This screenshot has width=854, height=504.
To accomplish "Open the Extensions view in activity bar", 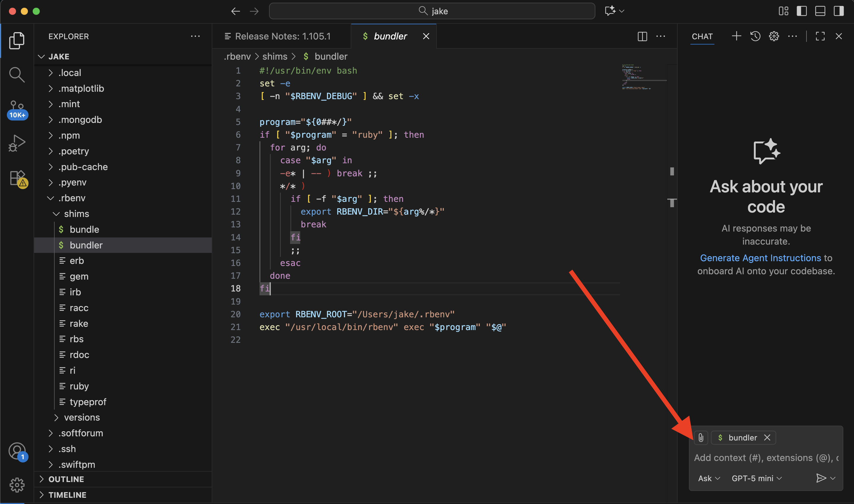I will click(17, 178).
